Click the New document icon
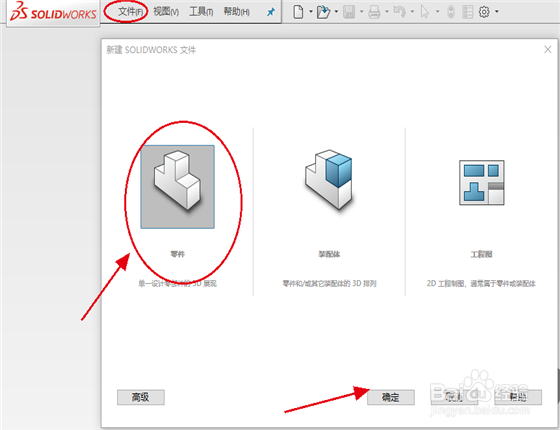 tap(298, 12)
